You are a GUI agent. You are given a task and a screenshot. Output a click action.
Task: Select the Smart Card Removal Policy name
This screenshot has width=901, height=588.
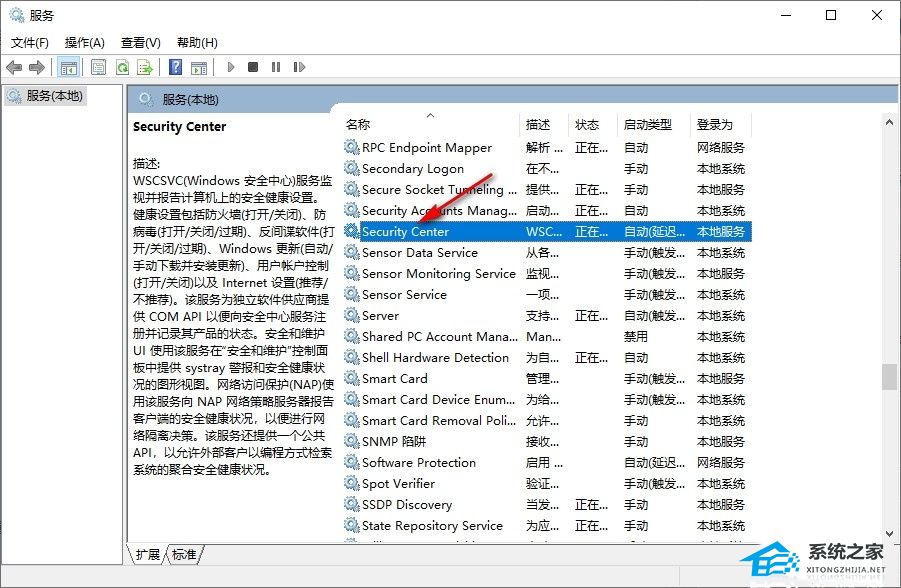(439, 420)
